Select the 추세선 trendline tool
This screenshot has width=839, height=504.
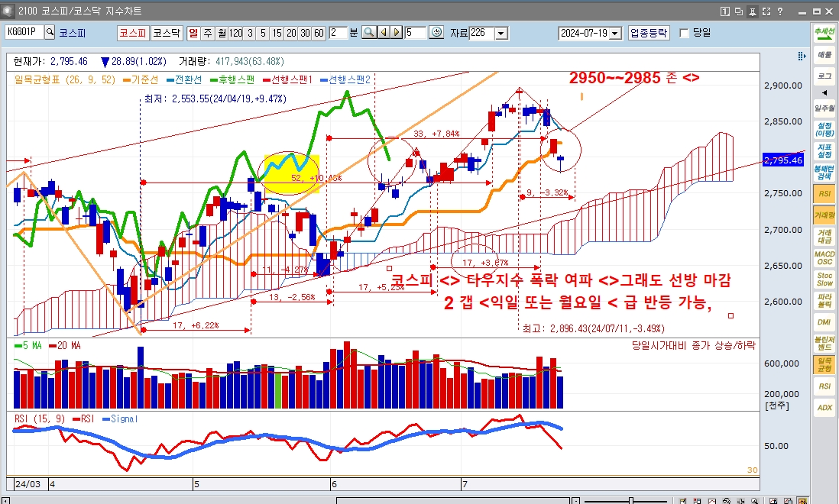(x=824, y=33)
